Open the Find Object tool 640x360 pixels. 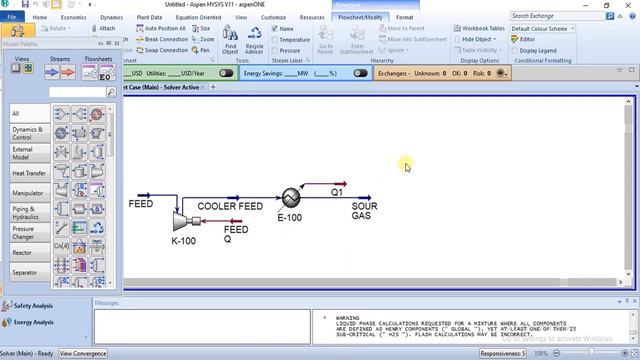pyautogui.click(x=230, y=40)
